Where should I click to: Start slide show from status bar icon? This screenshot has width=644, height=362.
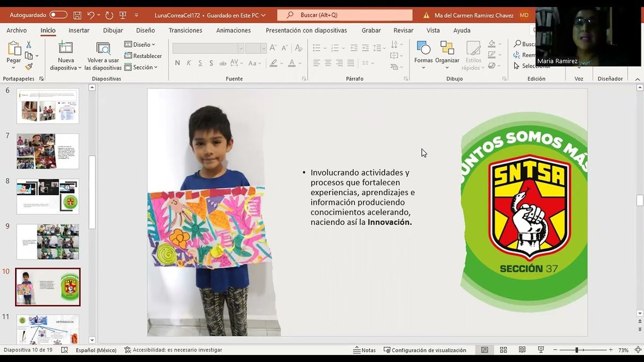click(x=540, y=350)
